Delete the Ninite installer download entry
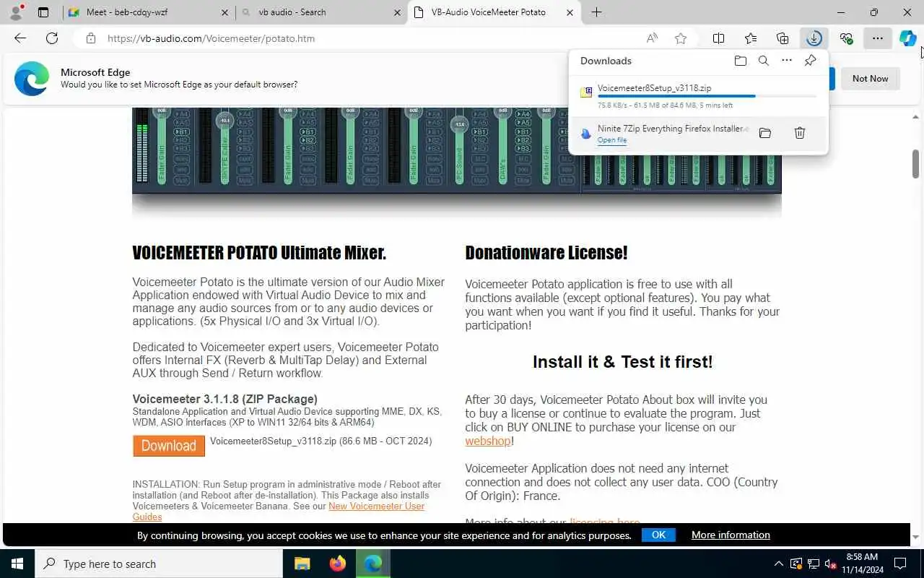 pos(800,133)
